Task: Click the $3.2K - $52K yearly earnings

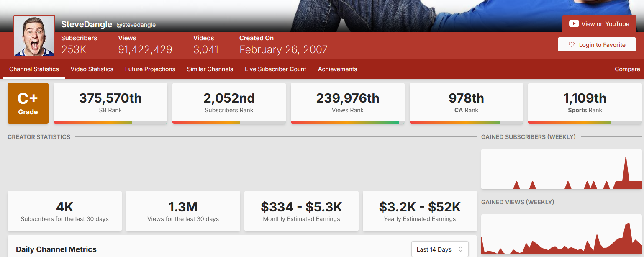Action: [420, 207]
